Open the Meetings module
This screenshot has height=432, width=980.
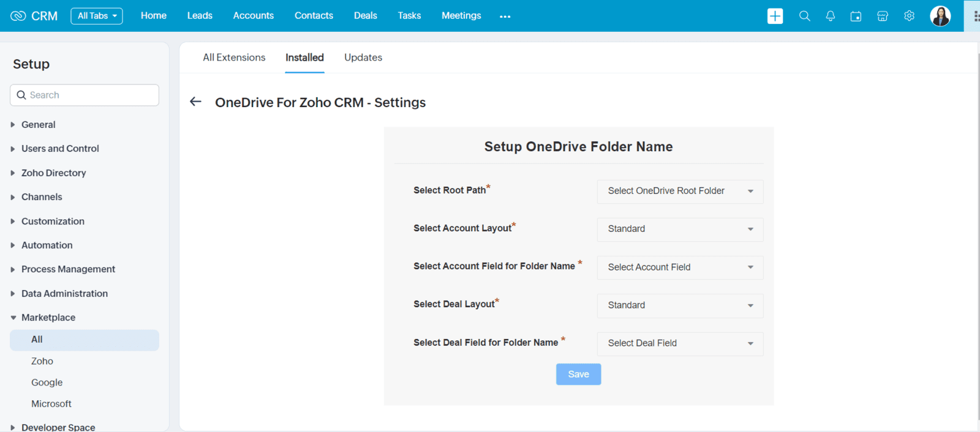click(x=461, y=16)
